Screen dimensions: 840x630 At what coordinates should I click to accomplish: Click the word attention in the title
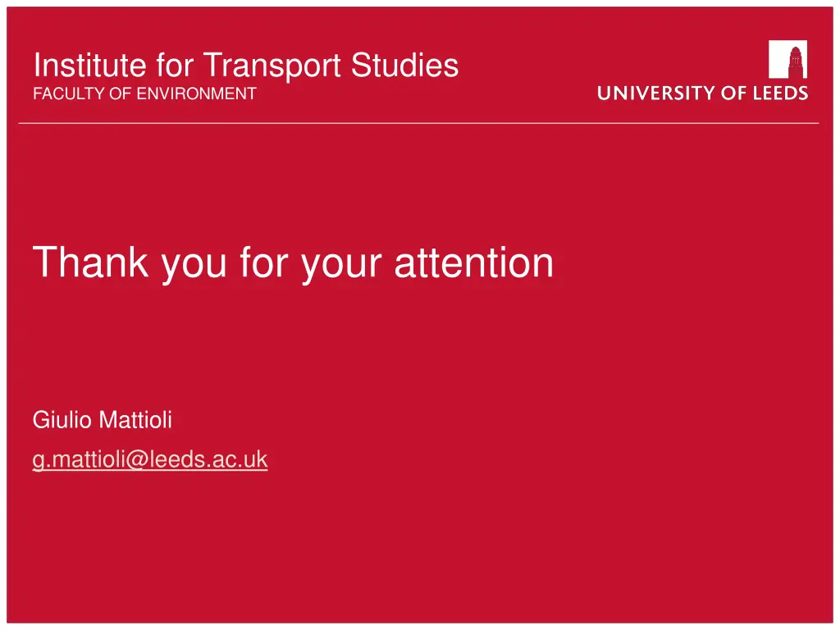coord(474,262)
